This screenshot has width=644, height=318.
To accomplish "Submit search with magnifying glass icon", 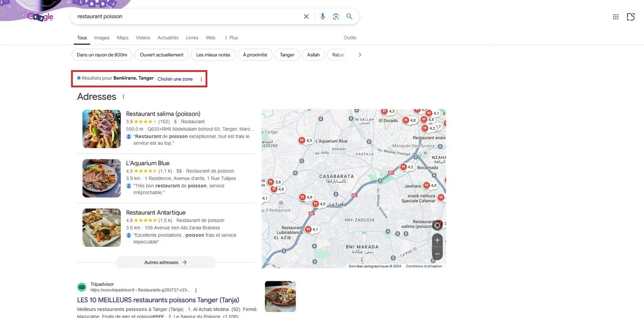I will 349,17.
